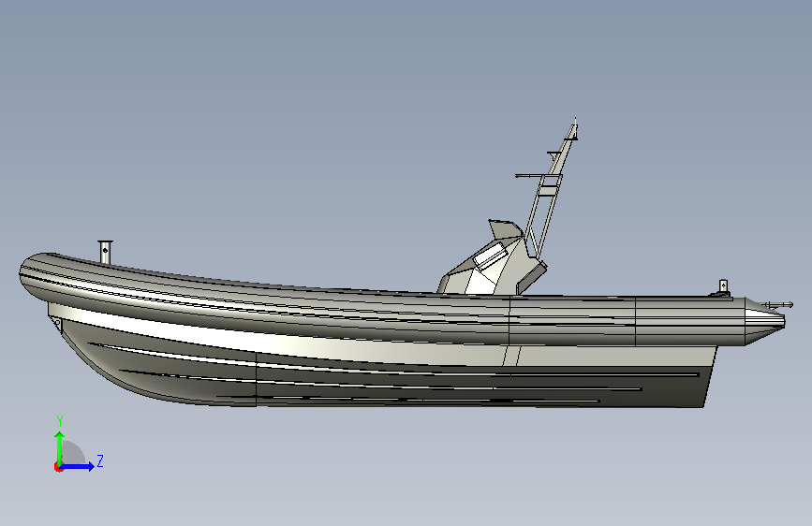Select the conical end cap of the tube

click(x=765, y=321)
